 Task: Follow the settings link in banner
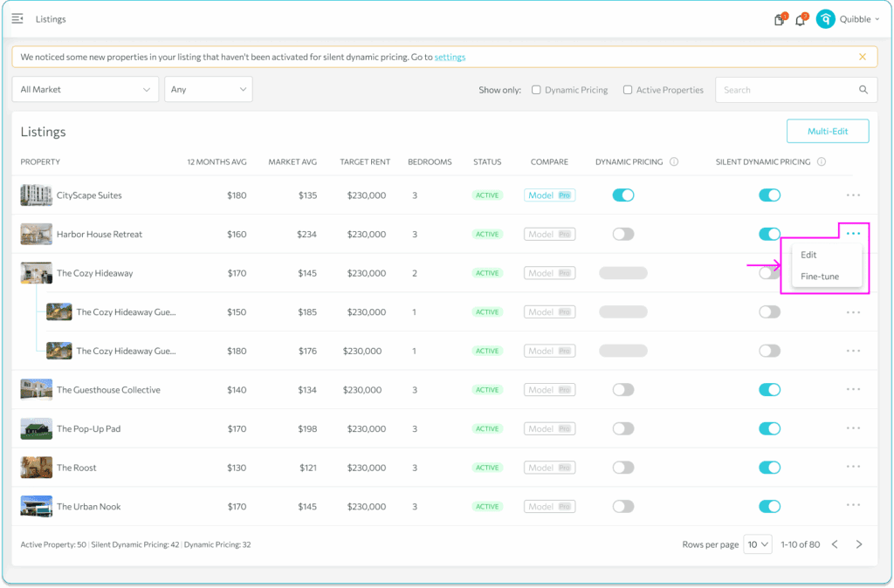450,57
